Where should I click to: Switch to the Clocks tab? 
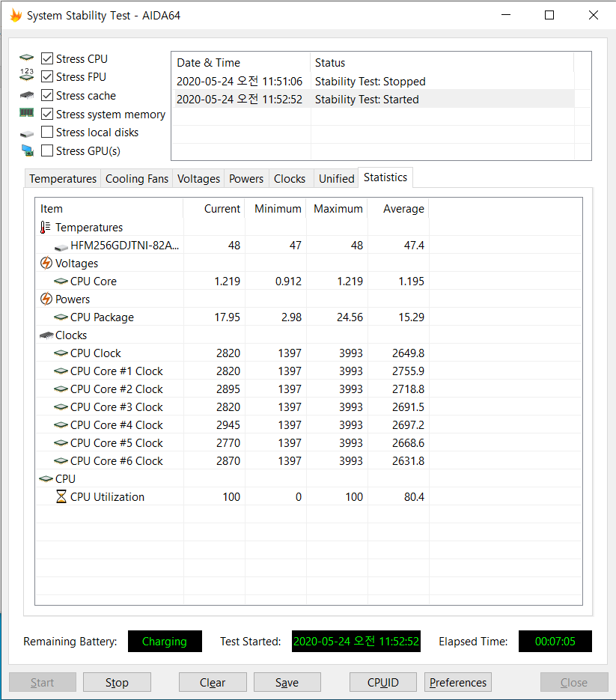click(x=290, y=179)
